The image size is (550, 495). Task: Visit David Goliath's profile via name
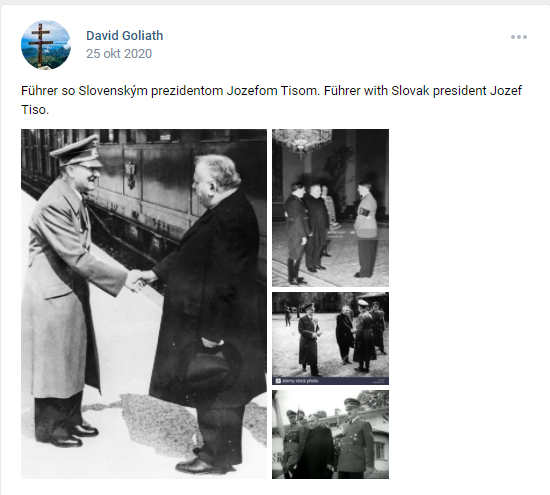coord(125,35)
